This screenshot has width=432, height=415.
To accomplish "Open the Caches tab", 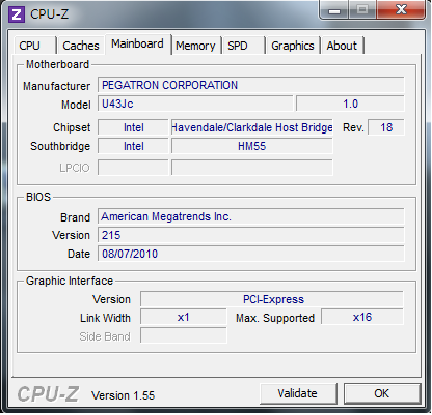I will (81, 45).
